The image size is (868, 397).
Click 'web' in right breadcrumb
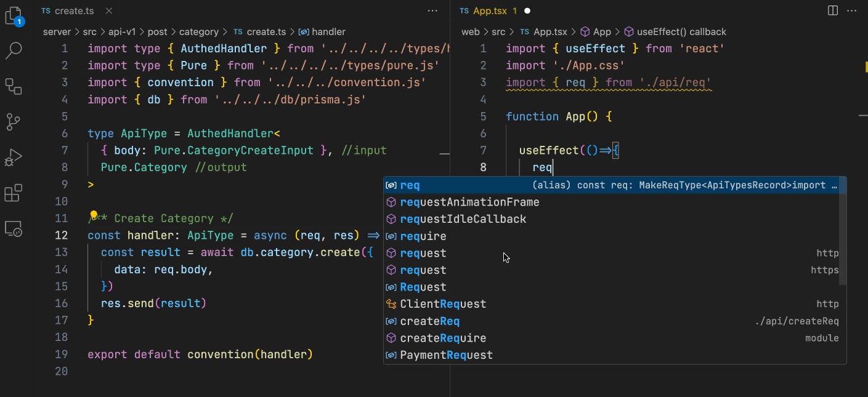tap(471, 32)
